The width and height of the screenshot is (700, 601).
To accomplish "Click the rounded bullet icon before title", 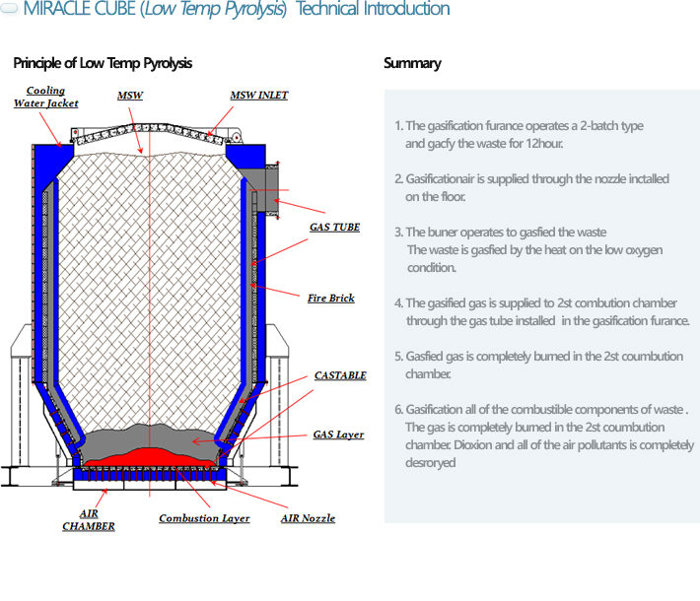I will pos(9,9).
